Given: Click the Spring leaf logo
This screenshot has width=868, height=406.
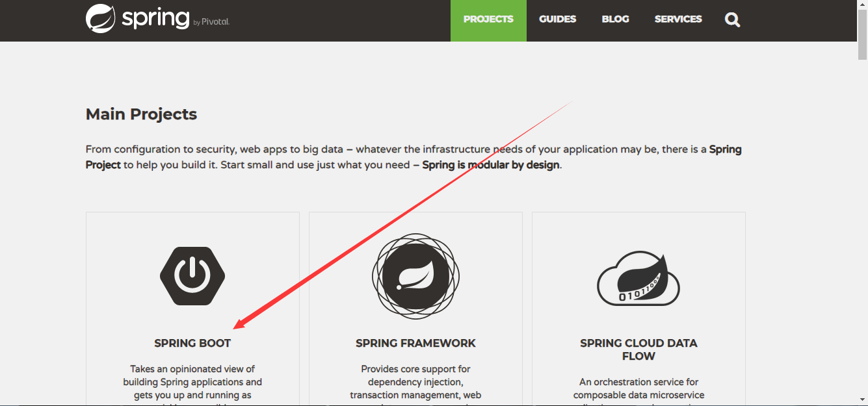Looking at the screenshot, I should [100, 19].
